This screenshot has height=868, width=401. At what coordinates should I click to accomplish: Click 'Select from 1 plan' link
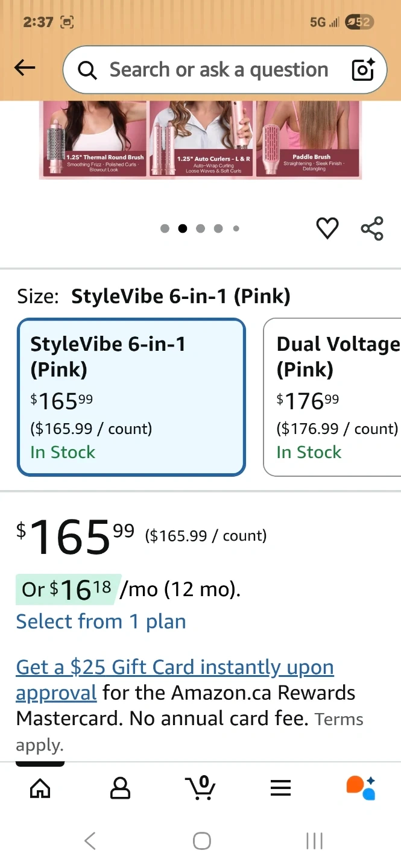tap(101, 621)
